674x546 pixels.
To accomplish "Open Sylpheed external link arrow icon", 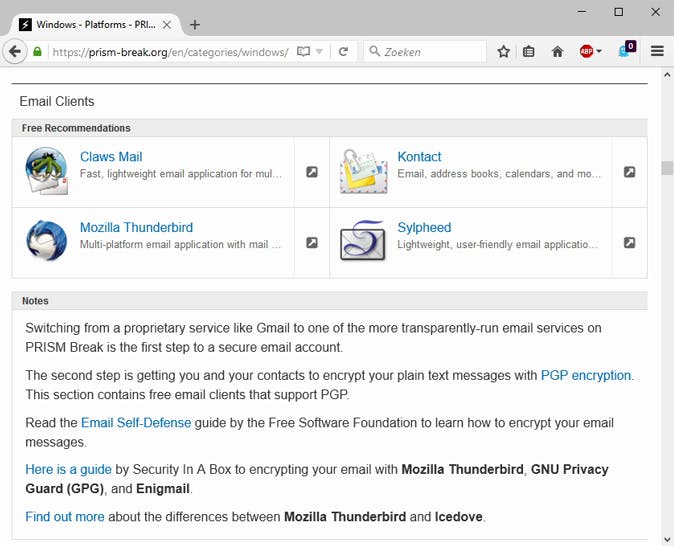I will (x=629, y=242).
